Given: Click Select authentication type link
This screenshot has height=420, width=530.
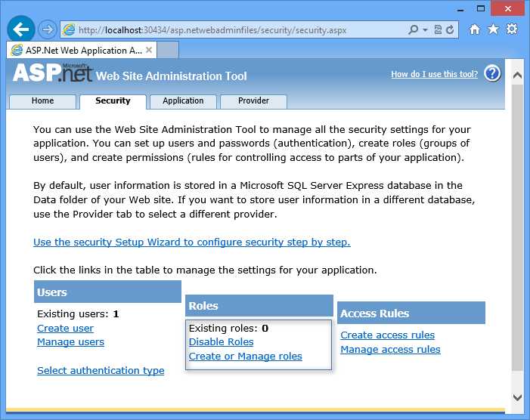Looking at the screenshot, I should pyautogui.click(x=101, y=371).
